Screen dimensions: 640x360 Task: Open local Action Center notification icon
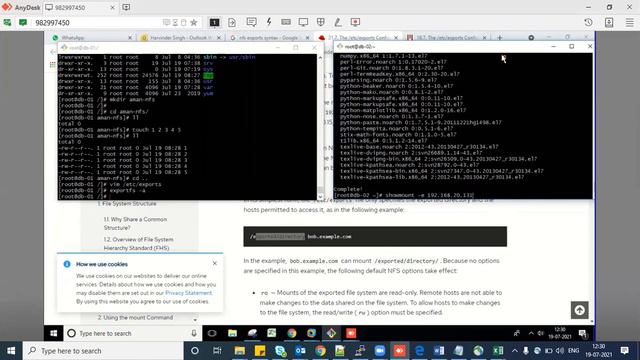[x=624, y=351]
